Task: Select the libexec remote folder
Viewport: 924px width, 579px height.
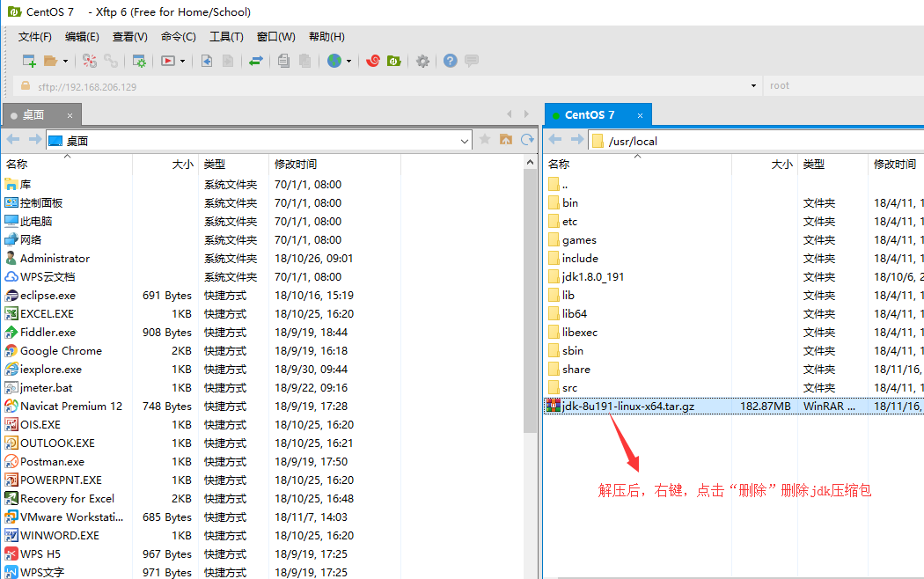Action: tap(579, 333)
